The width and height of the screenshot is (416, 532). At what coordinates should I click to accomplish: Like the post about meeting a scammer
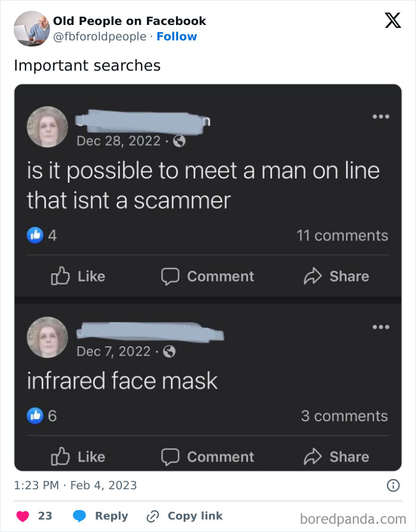point(77,275)
